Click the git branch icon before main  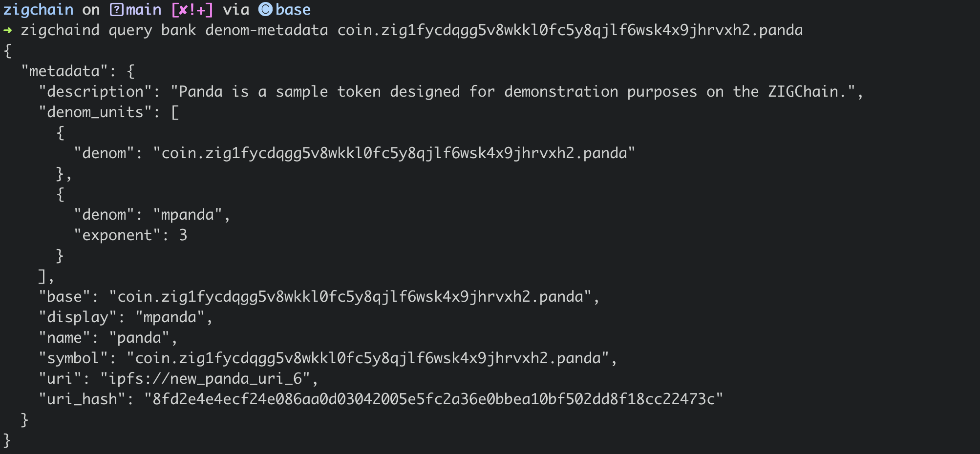tap(116, 10)
